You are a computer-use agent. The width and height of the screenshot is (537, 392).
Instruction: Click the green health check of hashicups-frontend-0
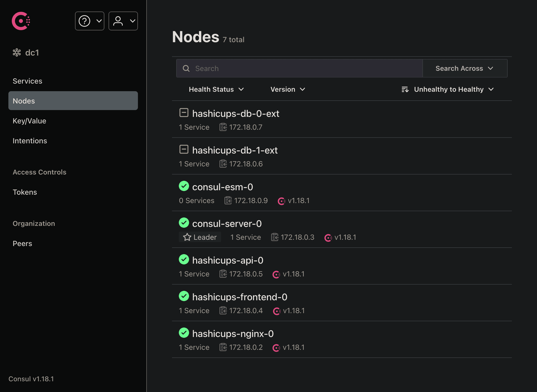click(184, 296)
